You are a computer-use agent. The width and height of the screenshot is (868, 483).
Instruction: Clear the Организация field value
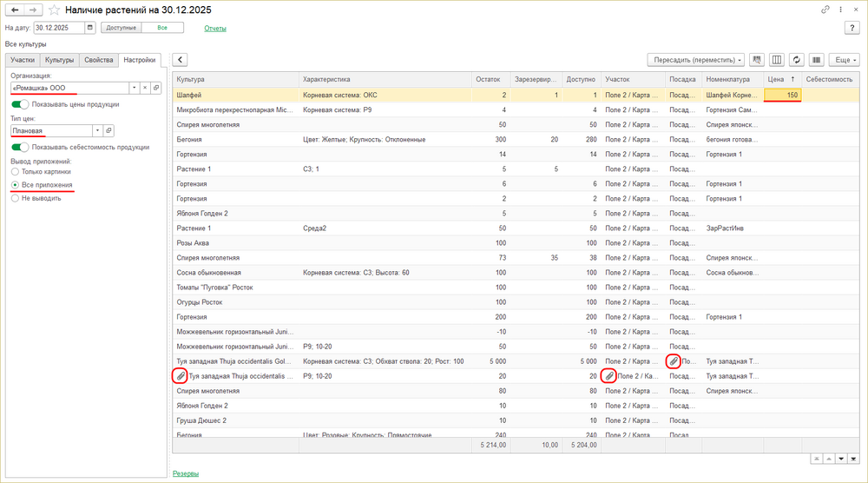click(145, 88)
